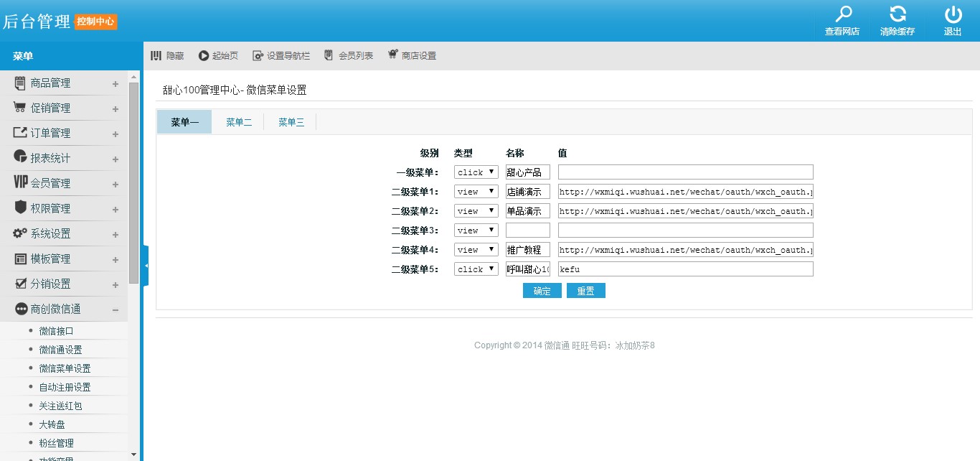Open 粉丝管理 in the sidebar
Screen dimensions: 980x461
[57, 443]
